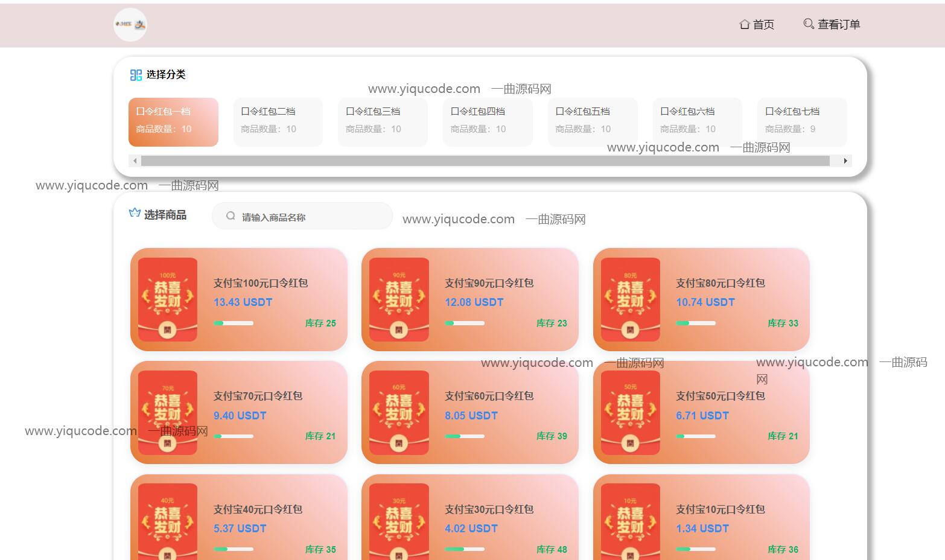945x560 pixels.
Task: Select the 口令红包一档 category
Action: (173, 121)
